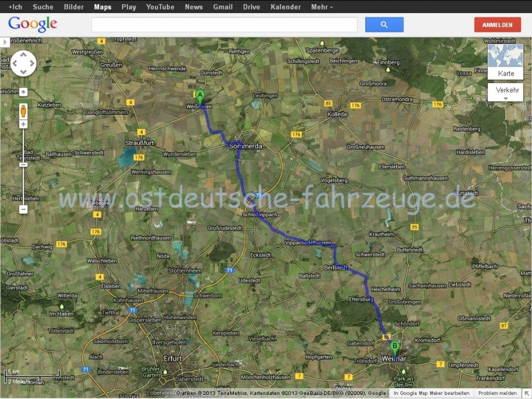Select Maps in the top bar

coord(102,7)
